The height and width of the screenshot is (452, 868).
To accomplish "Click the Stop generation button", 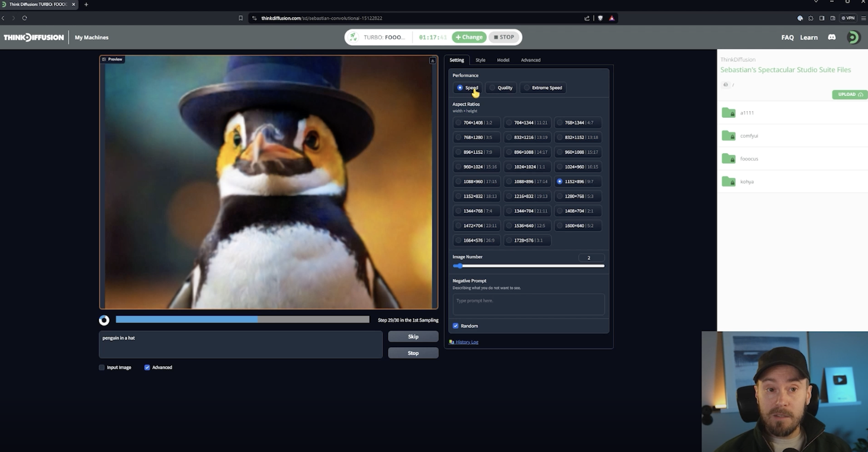I will pyautogui.click(x=413, y=353).
